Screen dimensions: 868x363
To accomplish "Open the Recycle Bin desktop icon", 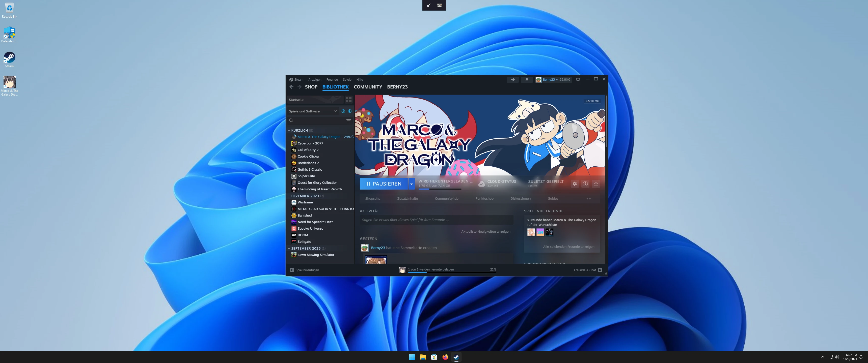I will (9, 10).
